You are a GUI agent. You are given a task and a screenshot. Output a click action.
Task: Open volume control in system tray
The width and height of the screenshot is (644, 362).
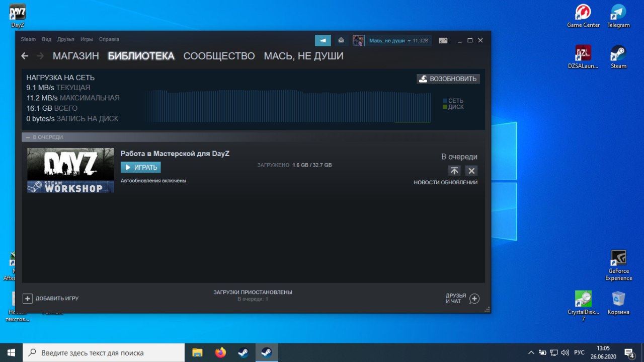coord(565,352)
